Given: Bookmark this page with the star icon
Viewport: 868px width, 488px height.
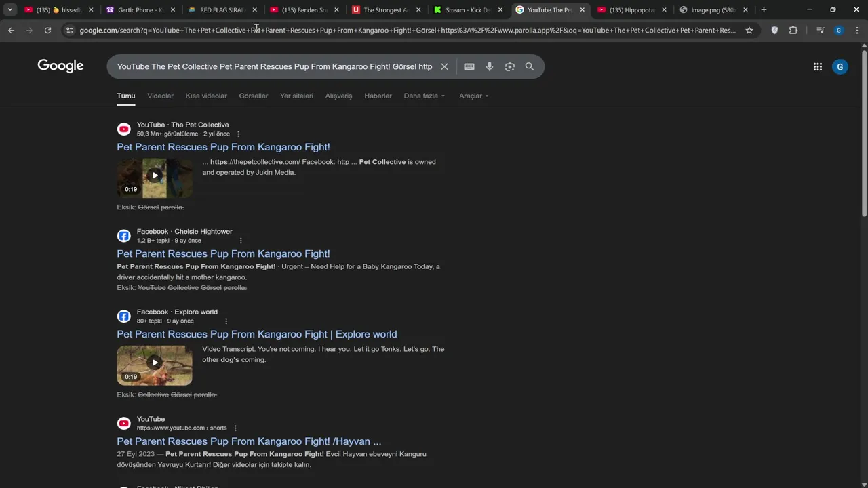Looking at the screenshot, I should pyautogui.click(x=749, y=30).
